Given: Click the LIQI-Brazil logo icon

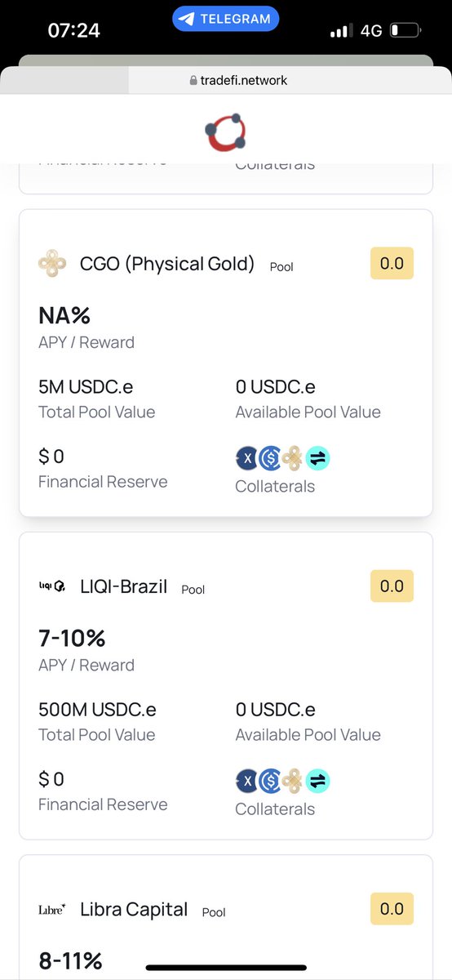Looking at the screenshot, I should 52,586.
